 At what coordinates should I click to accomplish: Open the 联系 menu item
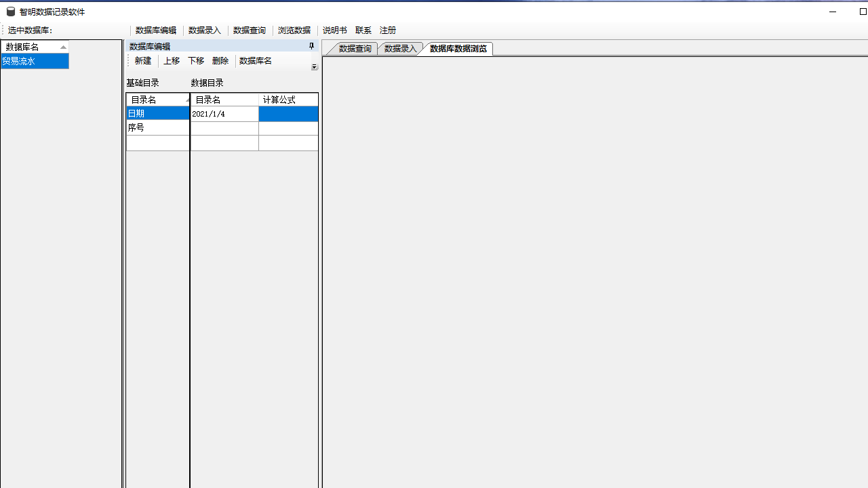[363, 30]
